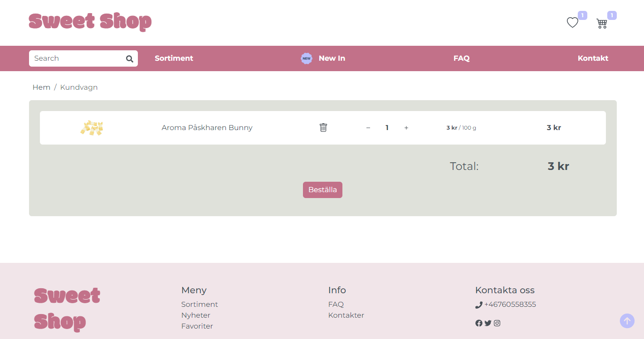Viewport: 644px width, 339px height.
Task: Click the Sweet Shop header logo
Action: 90,21
